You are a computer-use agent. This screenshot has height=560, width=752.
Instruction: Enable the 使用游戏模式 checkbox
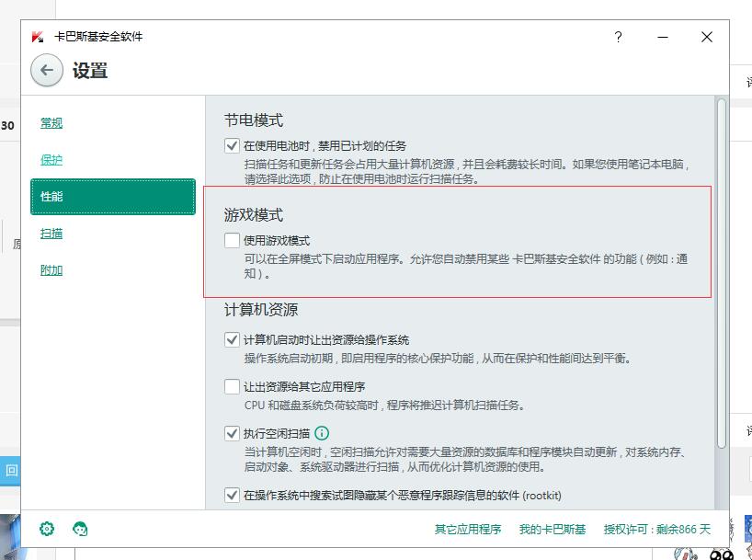pyautogui.click(x=232, y=240)
